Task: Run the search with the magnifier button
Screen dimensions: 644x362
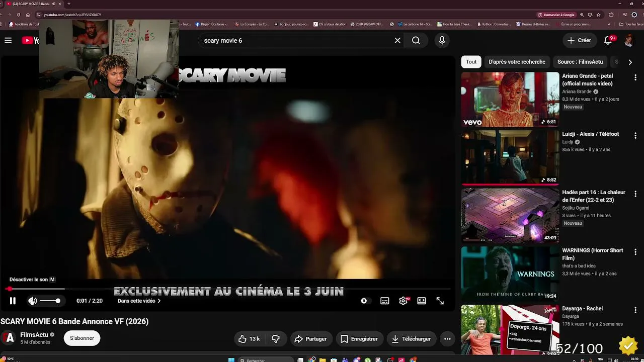Action: click(x=416, y=40)
